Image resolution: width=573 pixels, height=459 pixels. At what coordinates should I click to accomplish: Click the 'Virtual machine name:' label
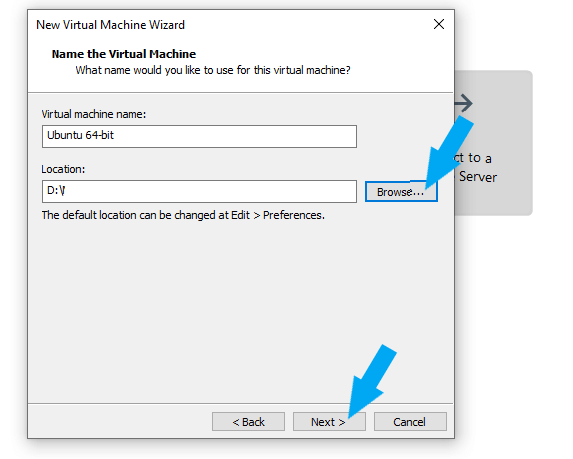(x=94, y=114)
